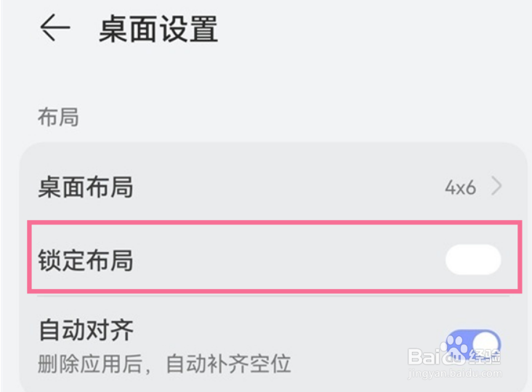The height and width of the screenshot is (392, 532).
Task: Enable the 锁定布局 switch
Action: click(473, 260)
